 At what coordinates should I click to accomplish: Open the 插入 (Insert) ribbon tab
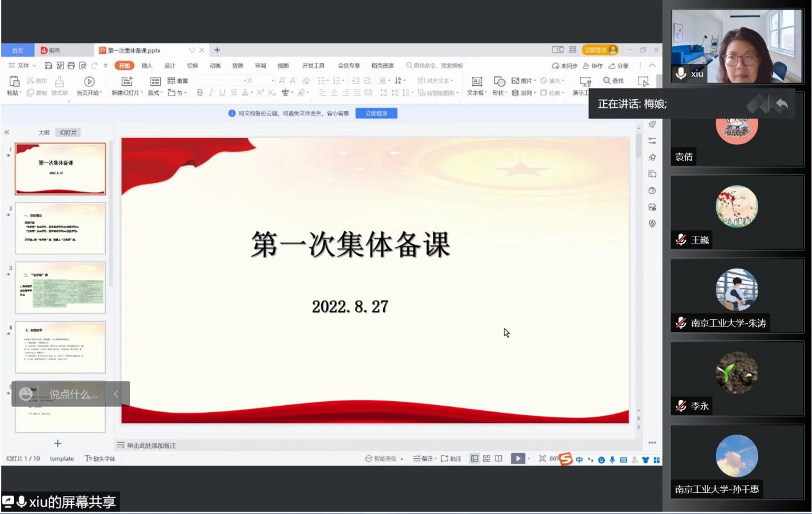tap(147, 65)
